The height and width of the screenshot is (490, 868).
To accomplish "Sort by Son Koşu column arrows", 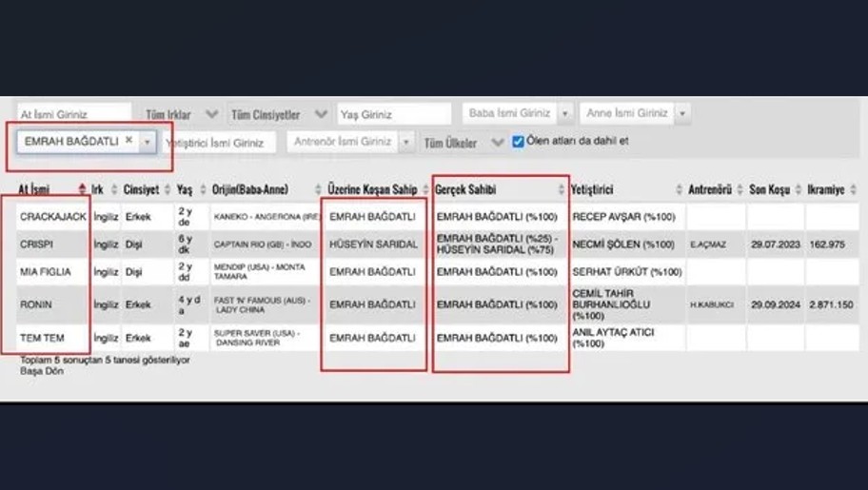I will [798, 189].
